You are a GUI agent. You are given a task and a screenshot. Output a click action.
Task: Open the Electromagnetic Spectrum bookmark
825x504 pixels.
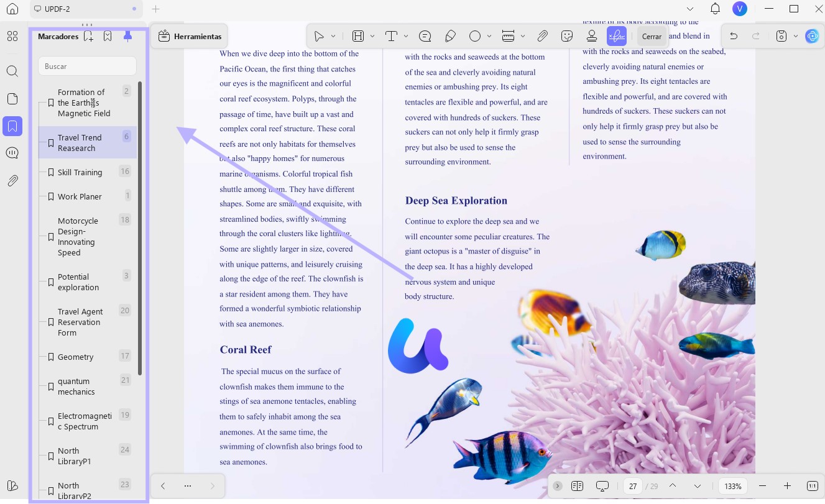87,421
